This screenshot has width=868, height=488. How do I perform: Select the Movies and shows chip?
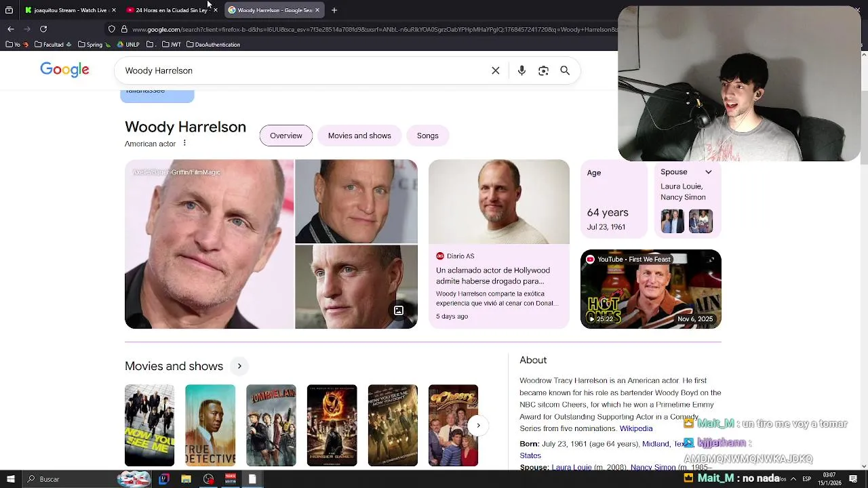359,136
